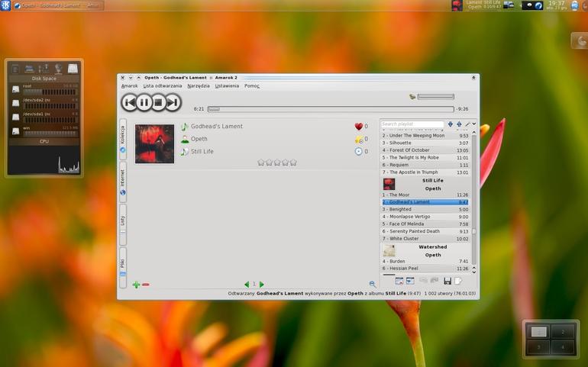Click the zoom out magnifier icon

pyautogui.click(x=373, y=284)
